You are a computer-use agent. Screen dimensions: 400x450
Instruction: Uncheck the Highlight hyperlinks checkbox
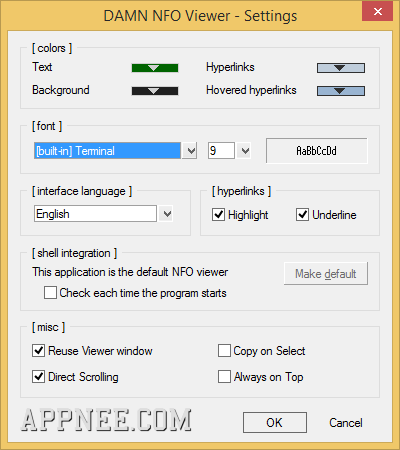(x=218, y=215)
